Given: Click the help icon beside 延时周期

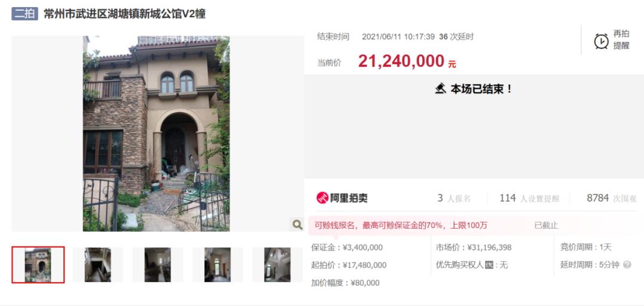Looking at the screenshot, I should (627, 265).
